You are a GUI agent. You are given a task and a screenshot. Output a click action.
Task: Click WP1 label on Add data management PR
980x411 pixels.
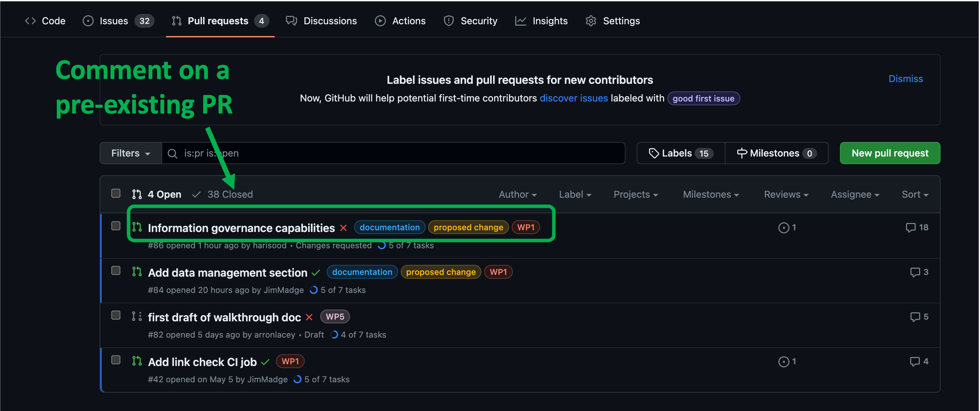click(498, 272)
